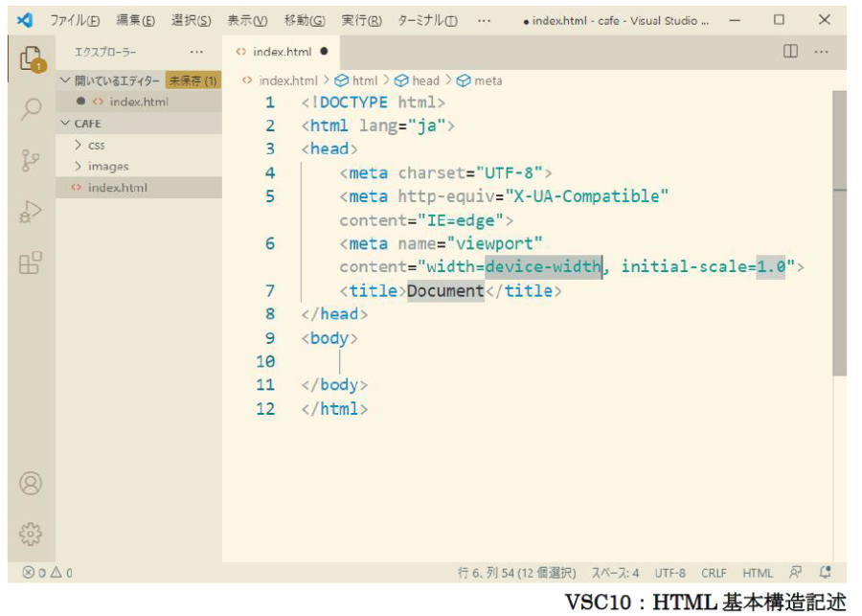Open the Manage gear icon
This screenshot has height=616, width=862.
coord(31,534)
